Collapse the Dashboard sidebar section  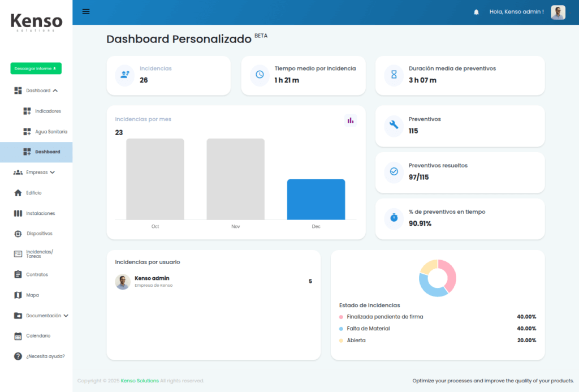(x=55, y=91)
